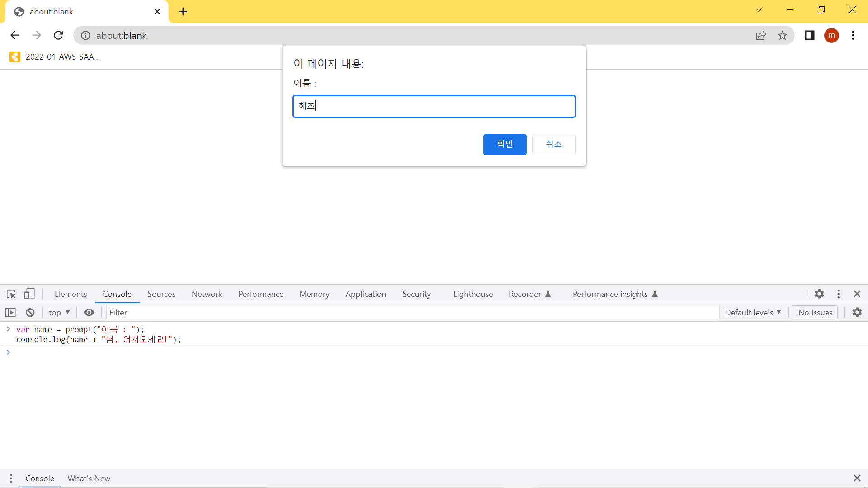Open the side panel icon
Screen dimensions: 868x488
point(810,36)
